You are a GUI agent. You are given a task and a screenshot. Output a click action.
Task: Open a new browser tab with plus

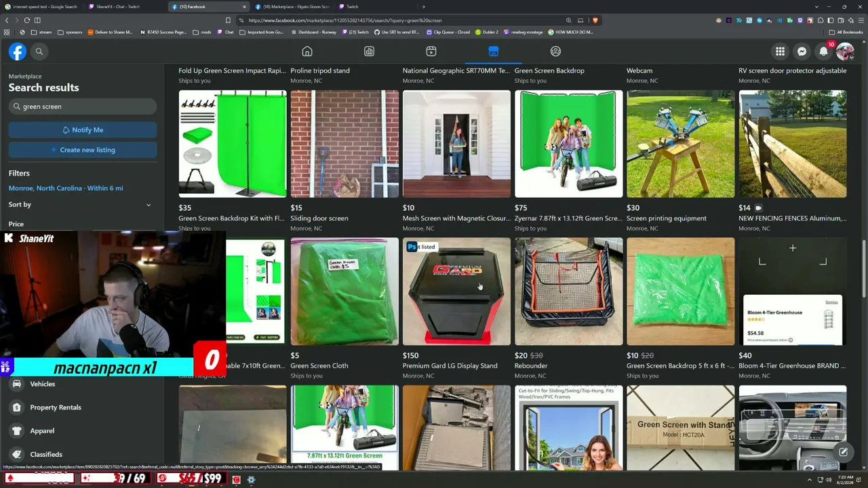[423, 7]
